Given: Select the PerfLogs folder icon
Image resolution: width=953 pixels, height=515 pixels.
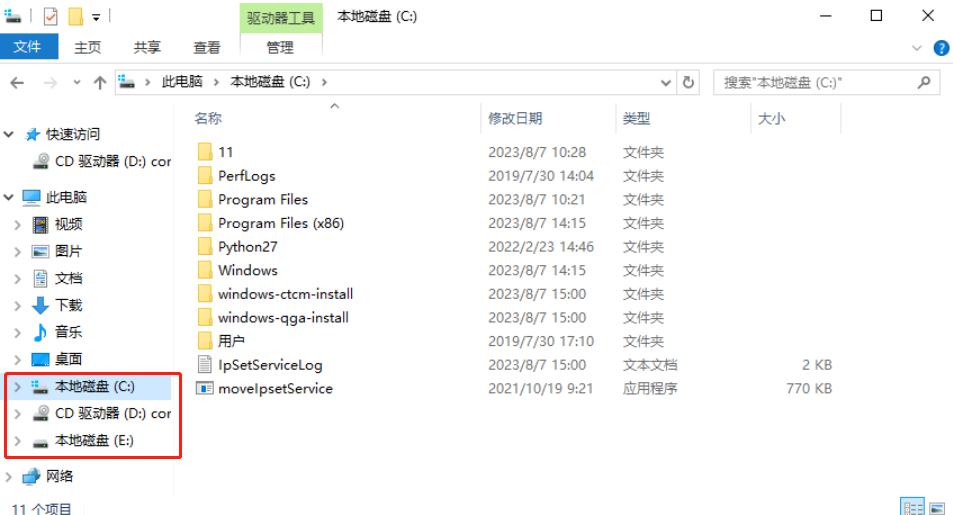Looking at the screenshot, I should click(205, 176).
